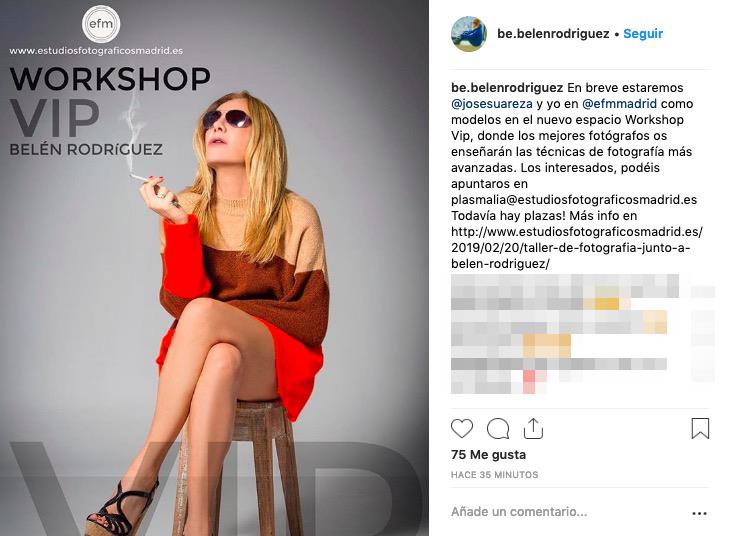
Task: Click the be.belenrodriguez profile avatar
Action: click(x=469, y=34)
